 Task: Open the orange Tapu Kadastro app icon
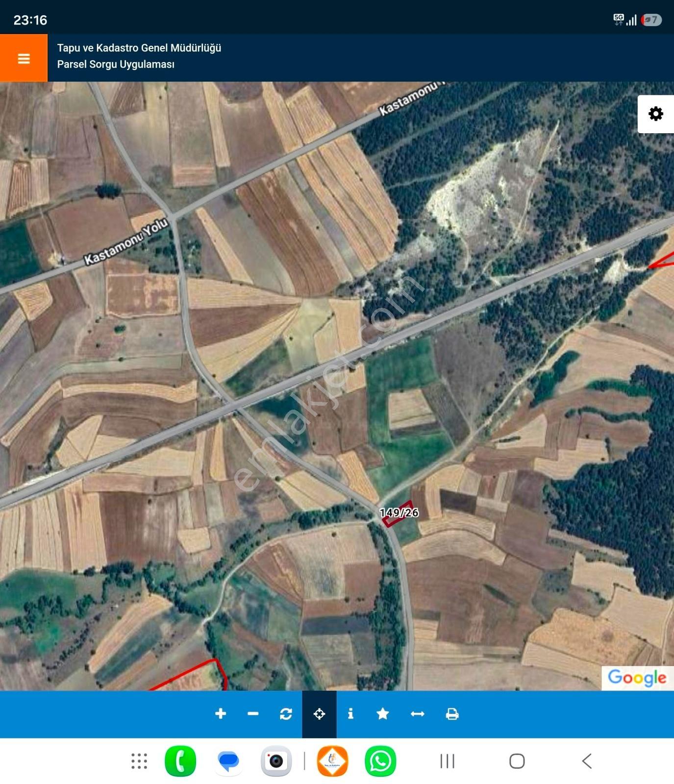click(332, 761)
